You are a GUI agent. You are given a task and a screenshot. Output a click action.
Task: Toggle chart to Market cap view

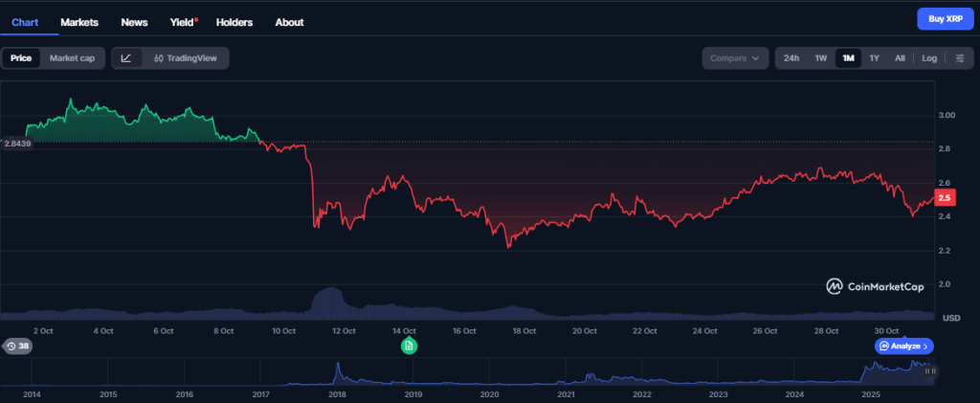point(72,58)
